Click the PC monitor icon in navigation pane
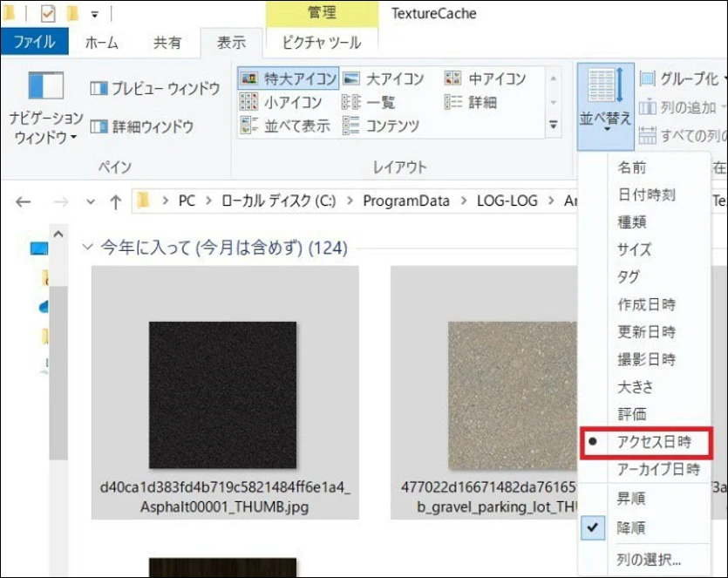This screenshot has width=728, height=578. point(39,248)
